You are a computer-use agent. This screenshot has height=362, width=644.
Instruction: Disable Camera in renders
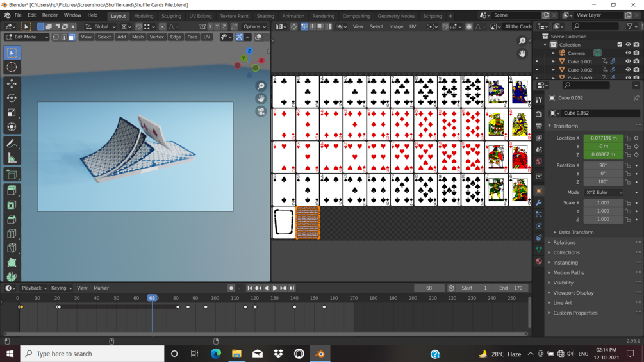(x=636, y=53)
